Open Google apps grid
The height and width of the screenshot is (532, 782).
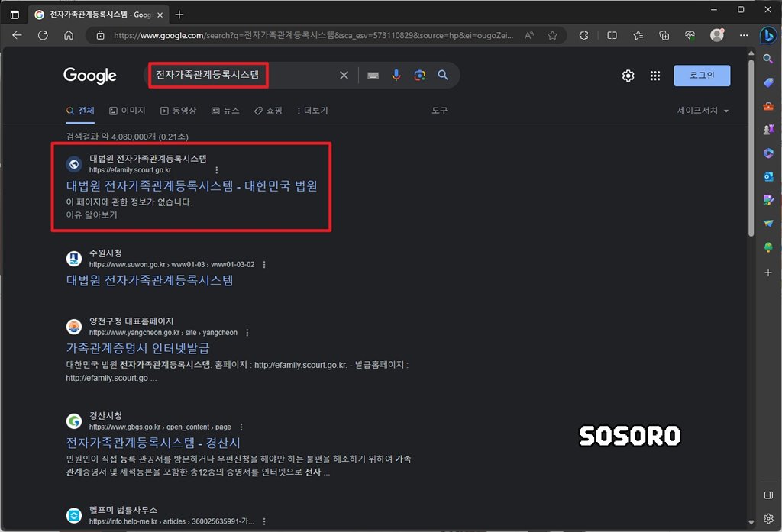(655, 76)
